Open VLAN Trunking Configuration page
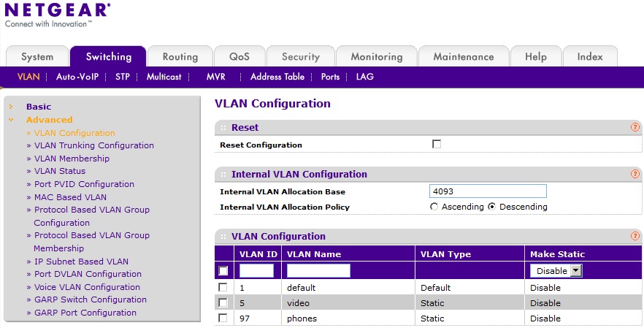 94,145
